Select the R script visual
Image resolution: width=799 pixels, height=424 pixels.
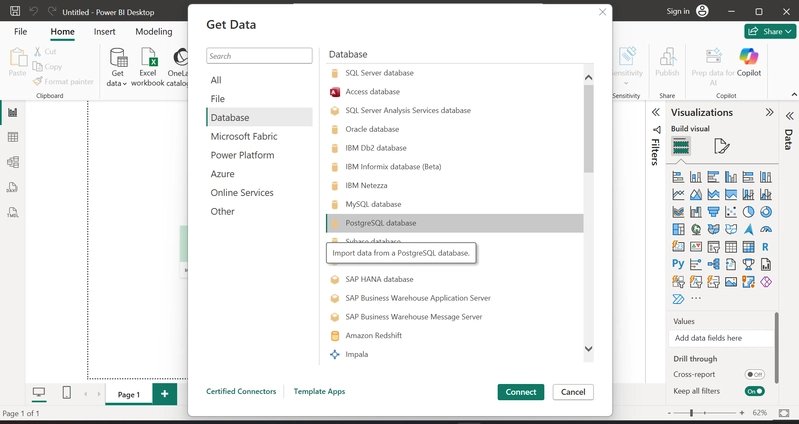click(765, 247)
